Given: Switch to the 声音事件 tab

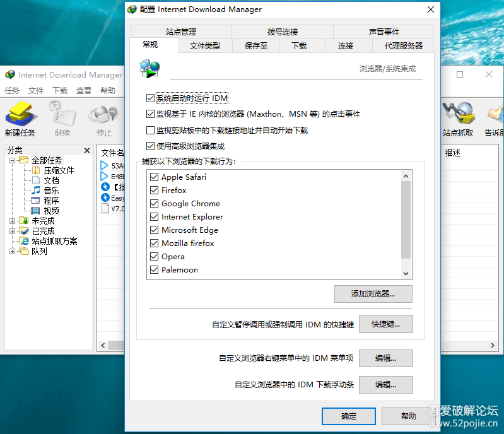Looking at the screenshot, I should pyautogui.click(x=384, y=32).
